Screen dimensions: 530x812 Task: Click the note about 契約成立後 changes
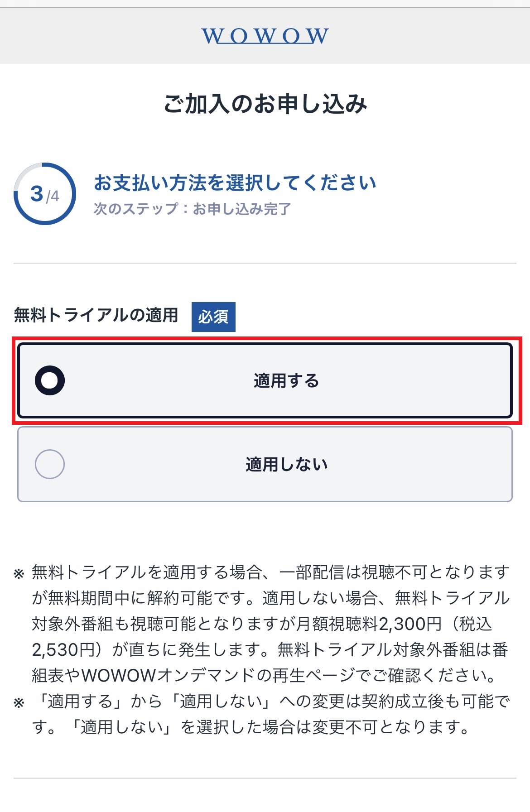click(271, 714)
